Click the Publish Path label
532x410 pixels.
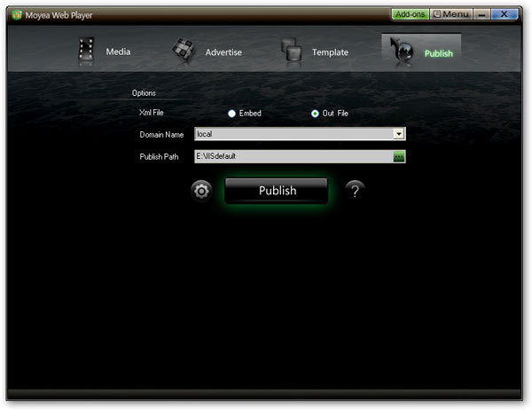pyautogui.click(x=159, y=156)
